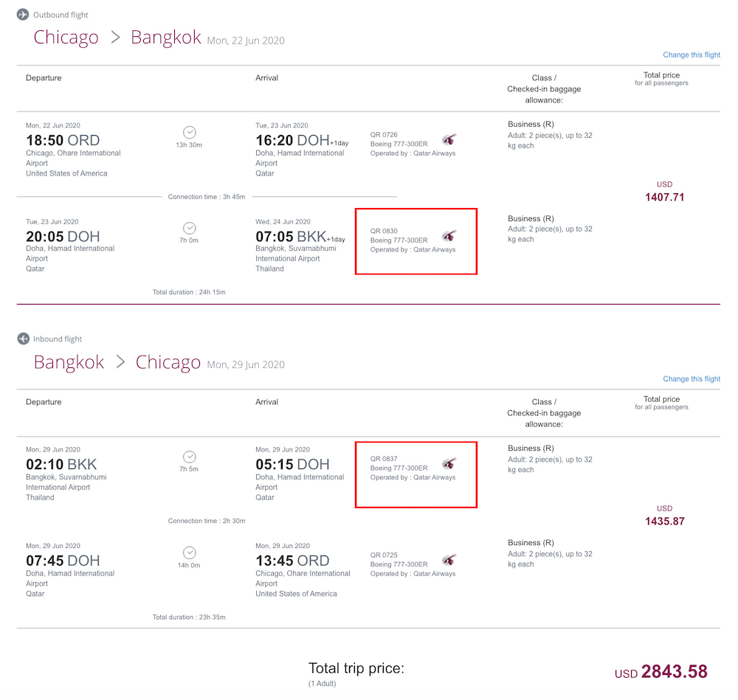Click the 7h 5m duration clock icon
The image size is (738, 700).
189,457
